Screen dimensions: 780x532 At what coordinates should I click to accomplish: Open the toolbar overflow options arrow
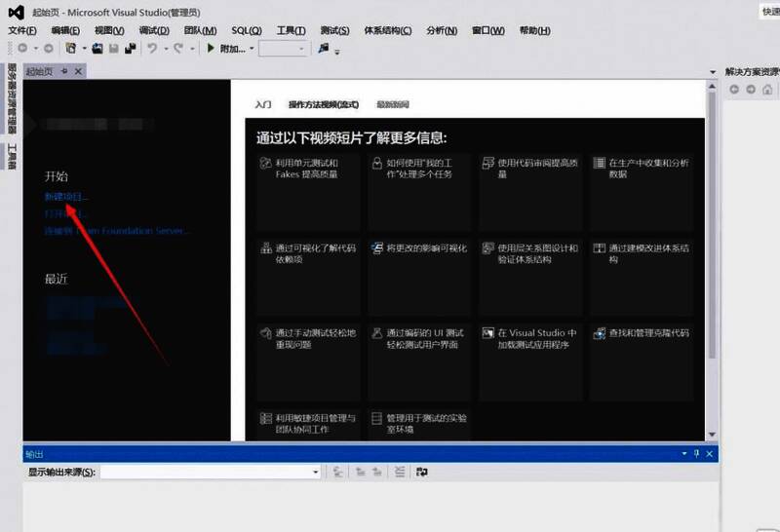click(x=337, y=52)
